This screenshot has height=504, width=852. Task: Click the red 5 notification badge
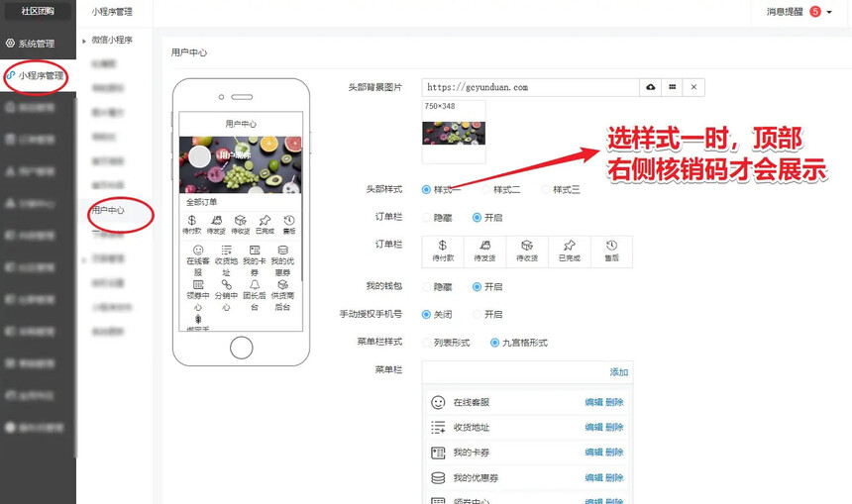click(815, 12)
